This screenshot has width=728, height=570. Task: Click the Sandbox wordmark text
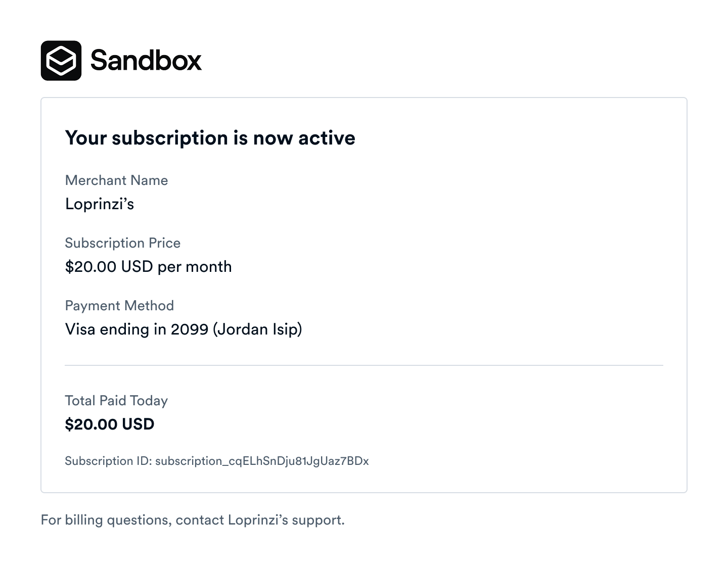(146, 61)
